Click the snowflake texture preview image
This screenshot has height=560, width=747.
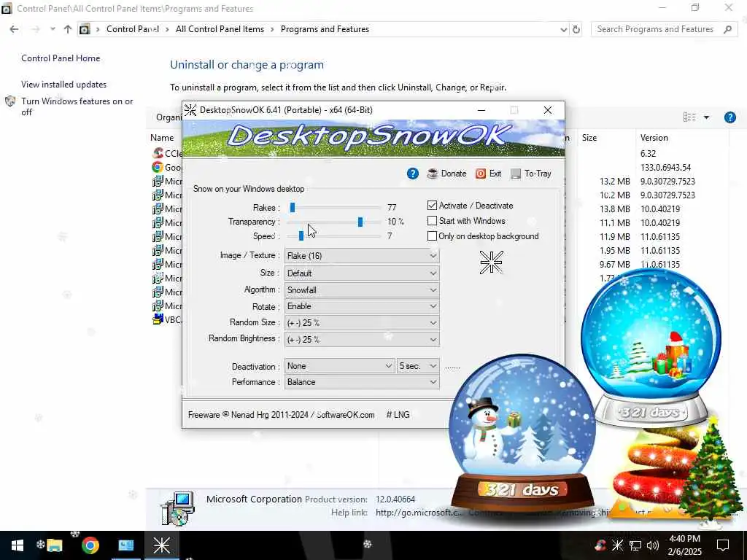(491, 262)
